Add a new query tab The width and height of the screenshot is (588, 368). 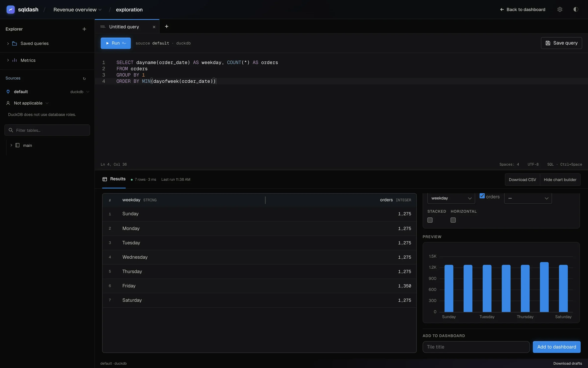(x=167, y=26)
